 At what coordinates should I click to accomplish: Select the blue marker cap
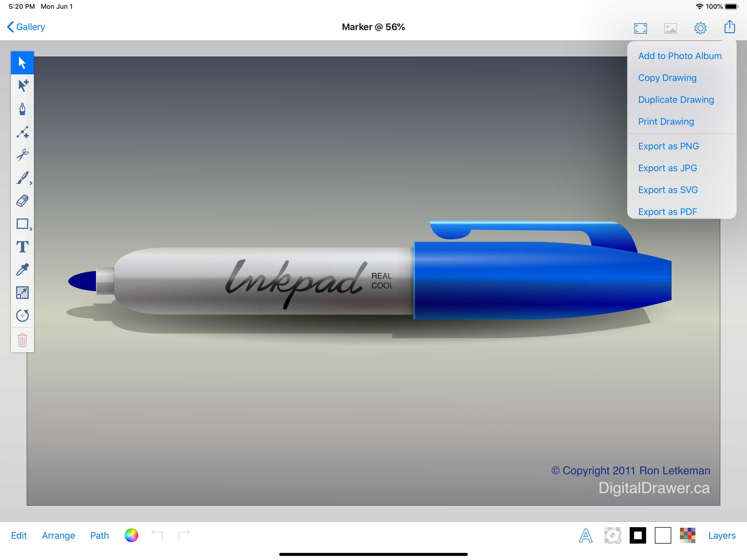tap(542, 280)
